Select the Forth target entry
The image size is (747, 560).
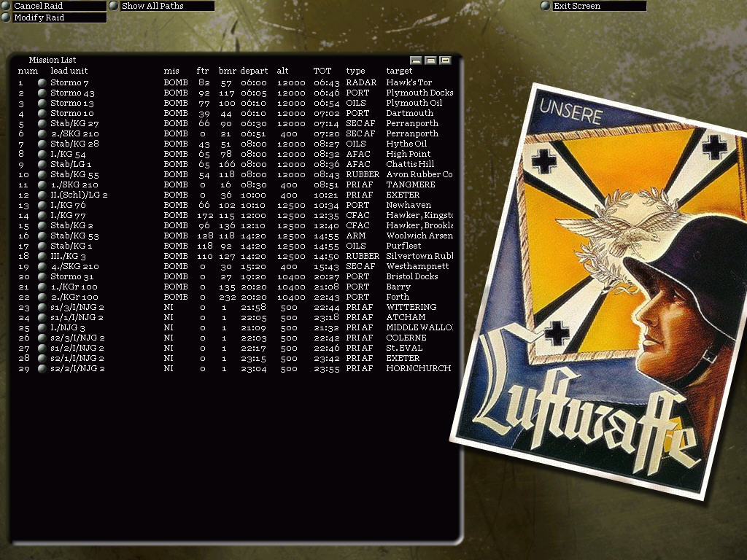(x=398, y=297)
